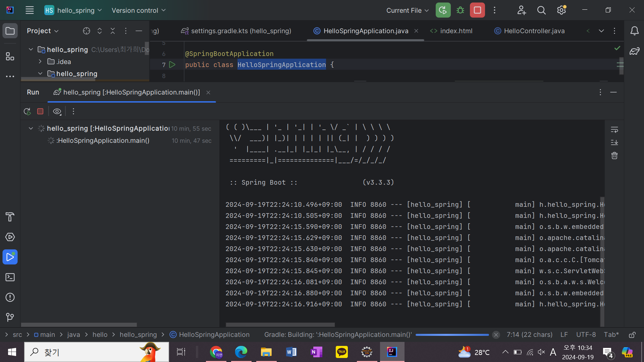
Task: Clear all console output trash icon
Action: 614,156
